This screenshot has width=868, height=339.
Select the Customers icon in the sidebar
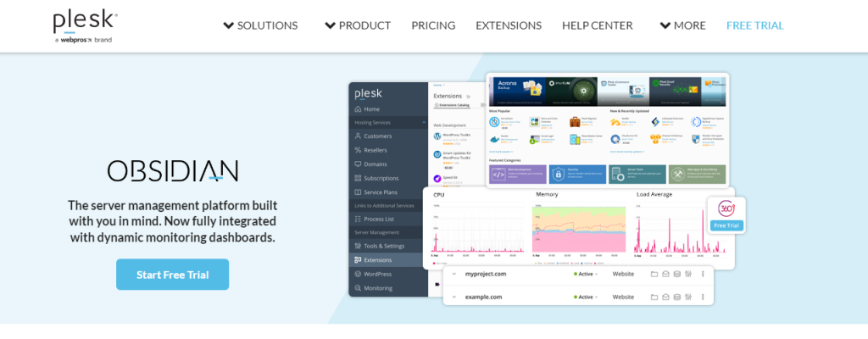(x=358, y=136)
